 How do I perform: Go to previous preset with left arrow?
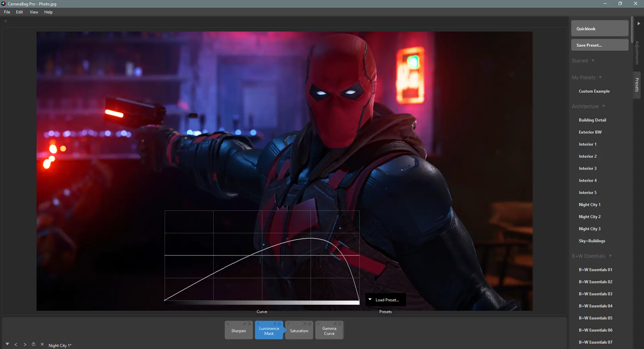(x=16, y=345)
